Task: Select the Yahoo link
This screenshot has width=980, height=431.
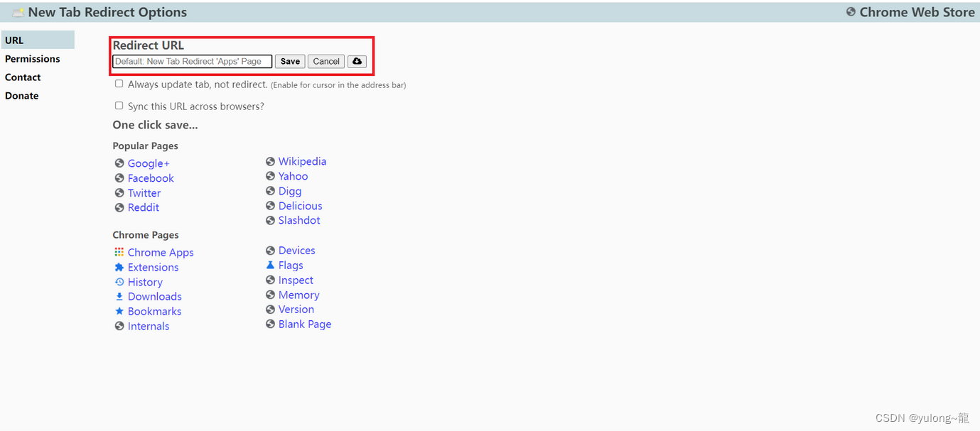Action: [x=293, y=176]
